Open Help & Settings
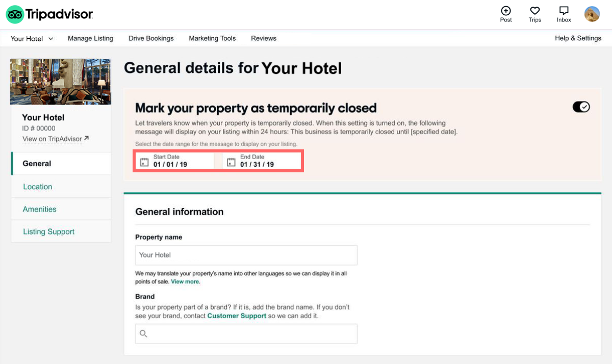Screen dimensions: 612x364 tap(578, 38)
